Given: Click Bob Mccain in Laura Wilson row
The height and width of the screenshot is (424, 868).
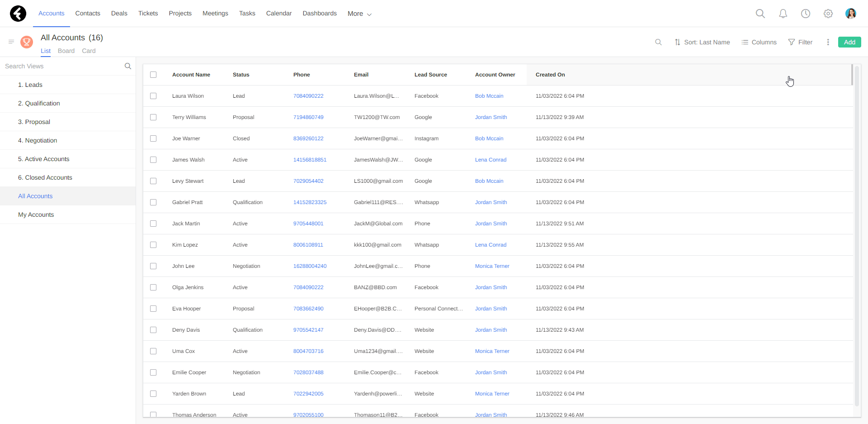Looking at the screenshot, I should point(489,96).
